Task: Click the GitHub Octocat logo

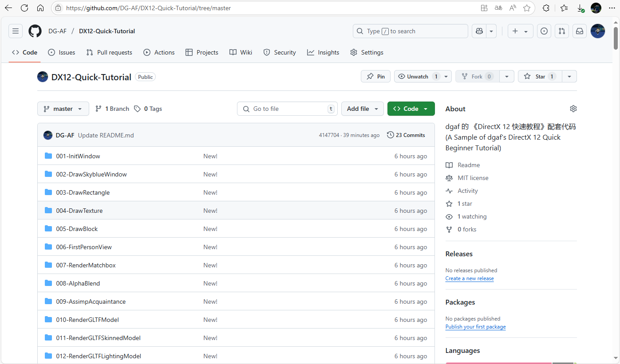Action: tap(35, 31)
